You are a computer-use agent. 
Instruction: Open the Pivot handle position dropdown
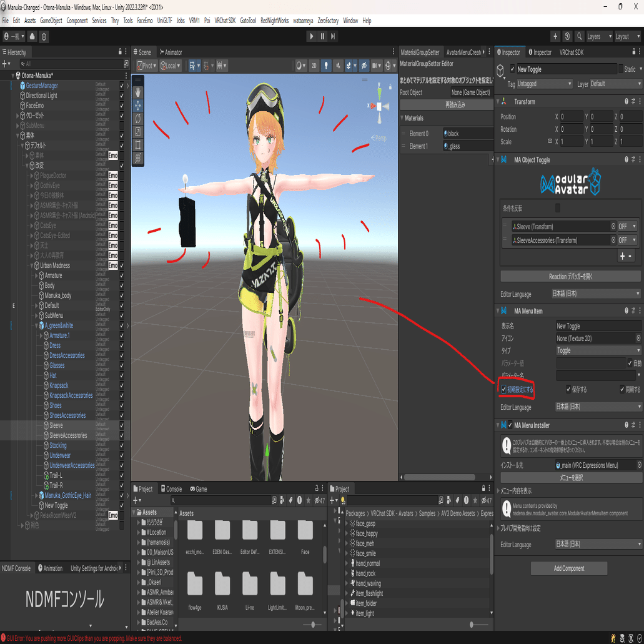pos(147,66)
